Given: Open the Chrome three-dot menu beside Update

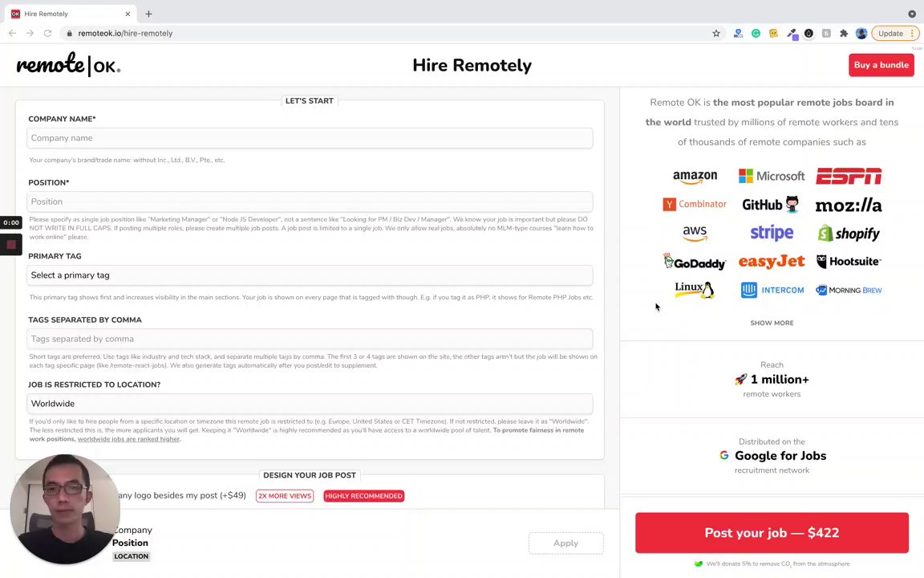Looking at the screenshot, I should [x=913, y=34].
